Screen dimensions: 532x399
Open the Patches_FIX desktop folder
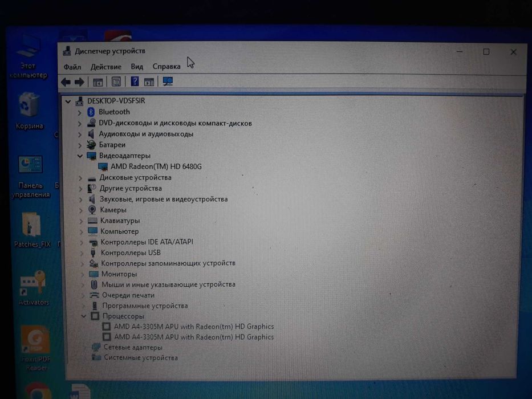pyautogui.click(x=32, y=230)
